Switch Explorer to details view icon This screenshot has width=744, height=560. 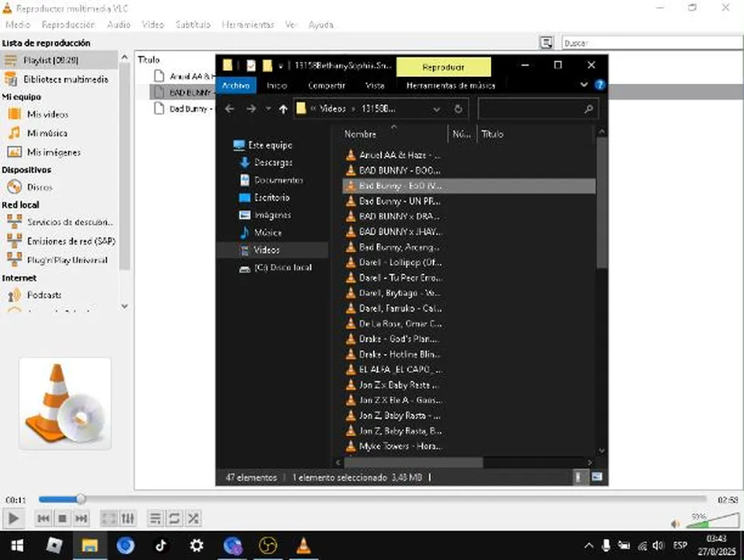[x=578, y=477]
